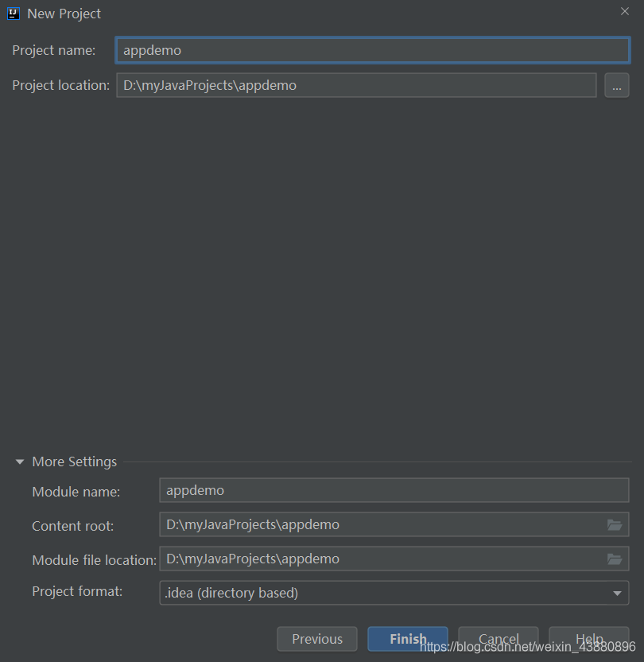Close the New Project dialog
This screenshot has width=644, height=662.
point(624,11)
